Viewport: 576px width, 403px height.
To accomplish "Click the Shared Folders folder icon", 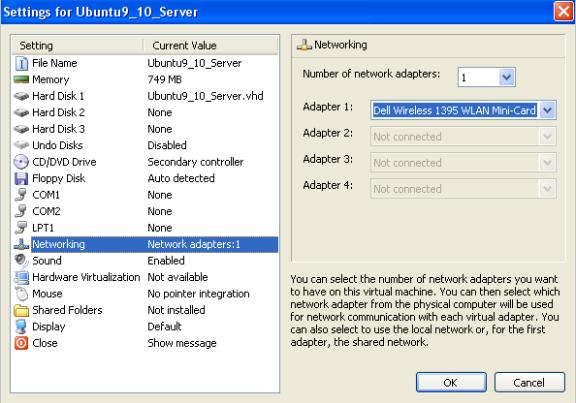I will tap(21, 310).
